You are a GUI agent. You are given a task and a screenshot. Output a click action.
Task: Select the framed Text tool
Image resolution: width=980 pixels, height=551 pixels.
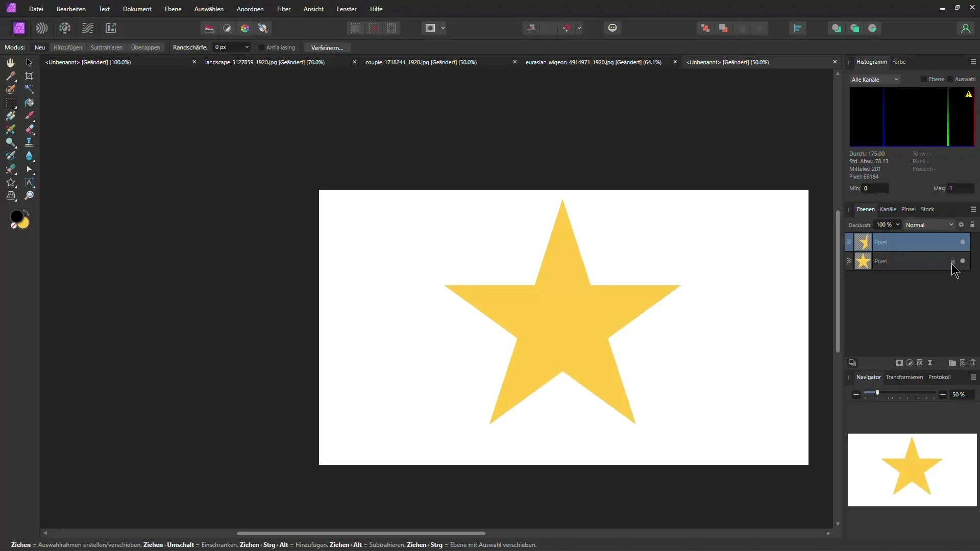tap(29, 182)
